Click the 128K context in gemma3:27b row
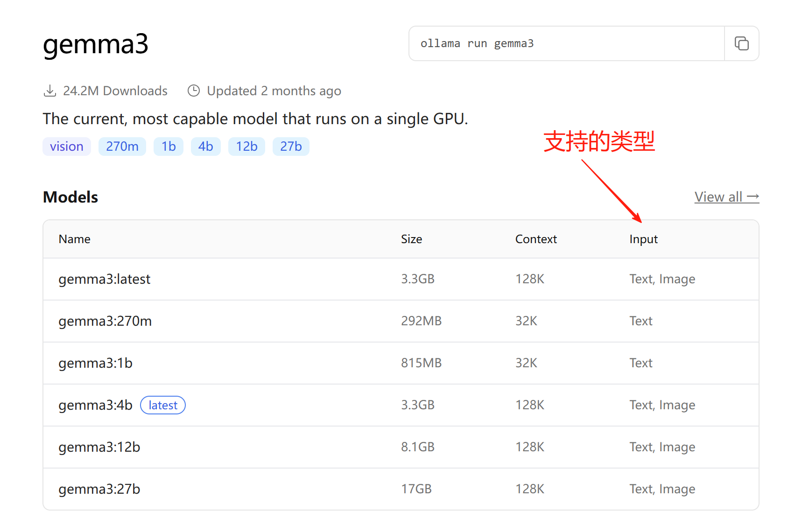The height and width of the screenshot is (532, 788). tap(530, 489)
